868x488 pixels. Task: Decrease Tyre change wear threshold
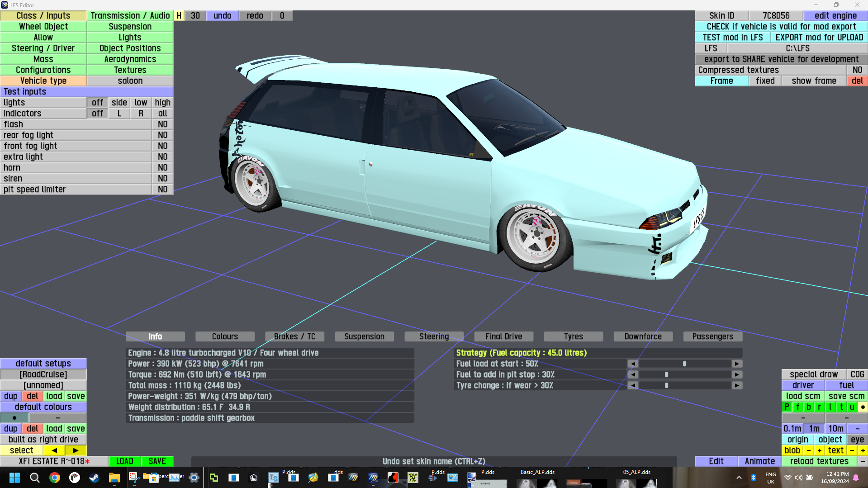(633, 385)
